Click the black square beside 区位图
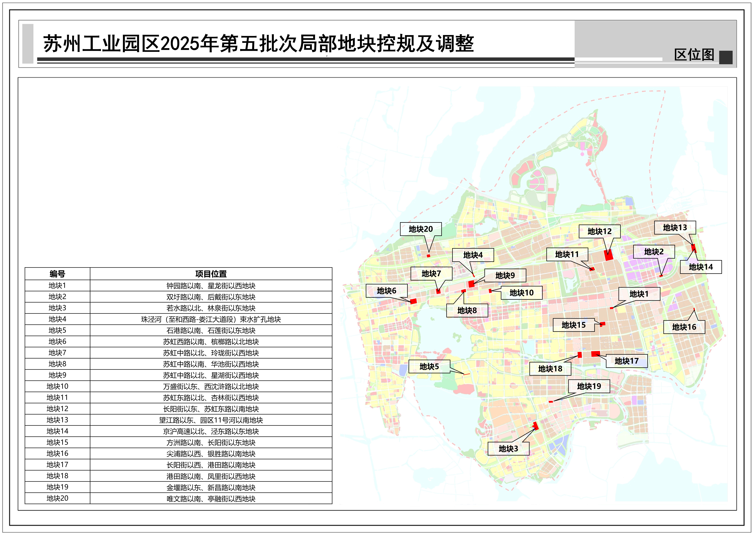 click(726, 57)
